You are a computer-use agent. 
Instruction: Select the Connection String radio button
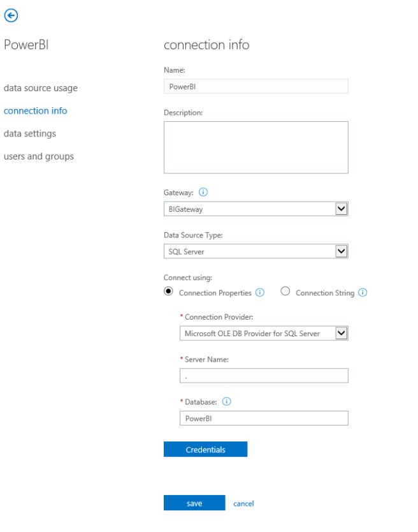click(x=285, y=292)
